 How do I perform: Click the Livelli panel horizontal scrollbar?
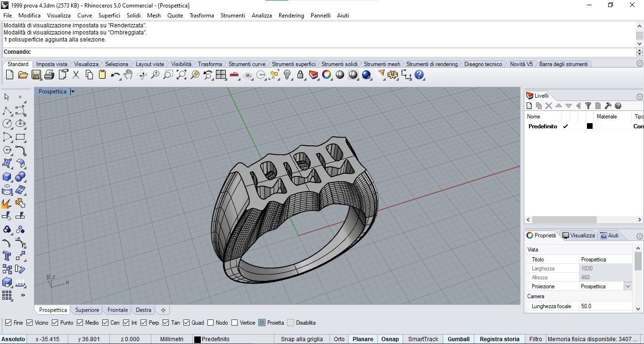tap(564, 220)
